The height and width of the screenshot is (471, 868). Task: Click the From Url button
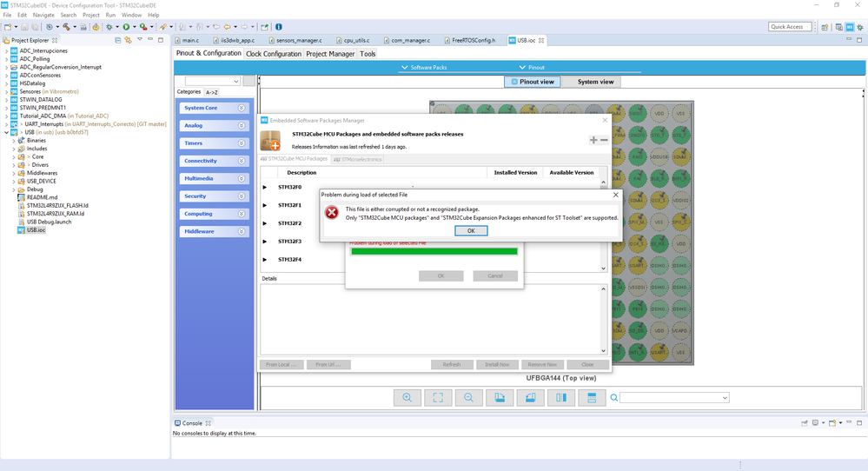coord(328,365)
